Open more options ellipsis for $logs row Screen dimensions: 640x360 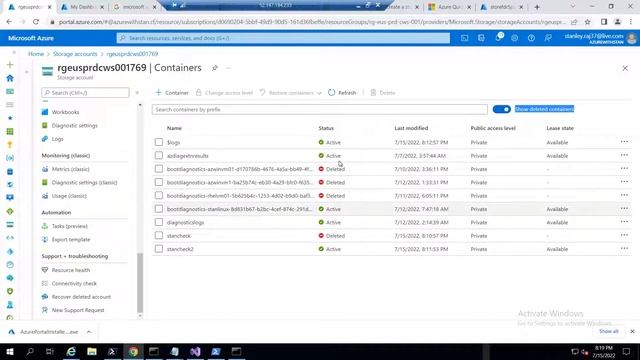tap(624, 142)
